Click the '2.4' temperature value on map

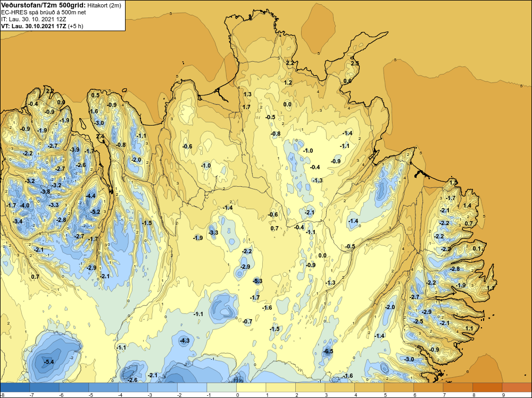coord(101,137)
